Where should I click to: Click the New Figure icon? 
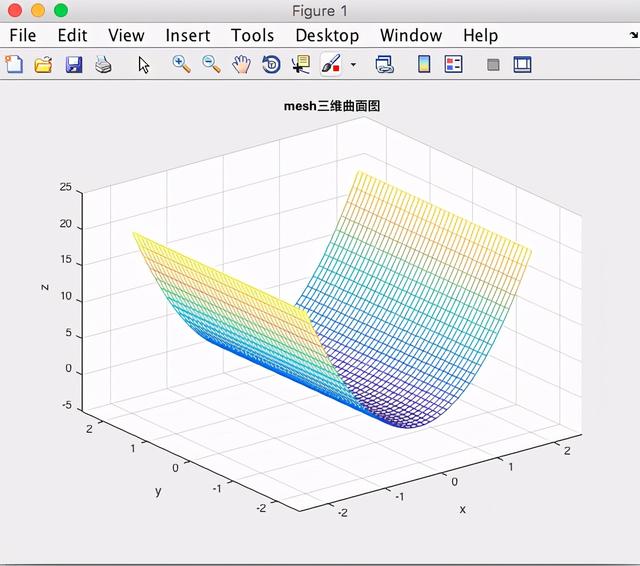(14, 64)
